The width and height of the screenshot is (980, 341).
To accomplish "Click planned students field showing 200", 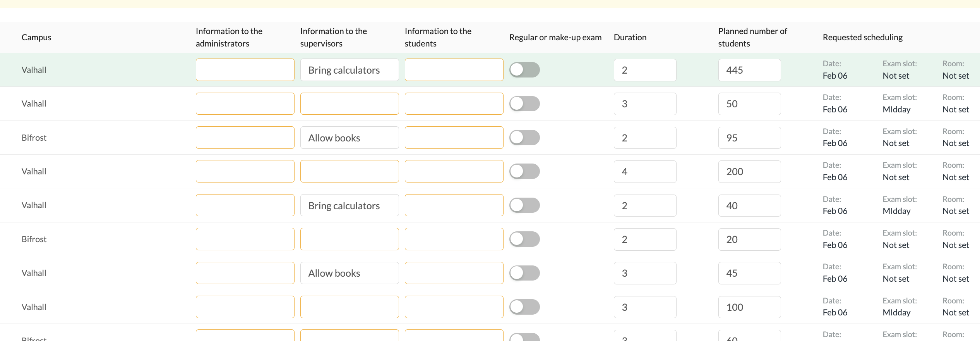I will coord(749,171).
